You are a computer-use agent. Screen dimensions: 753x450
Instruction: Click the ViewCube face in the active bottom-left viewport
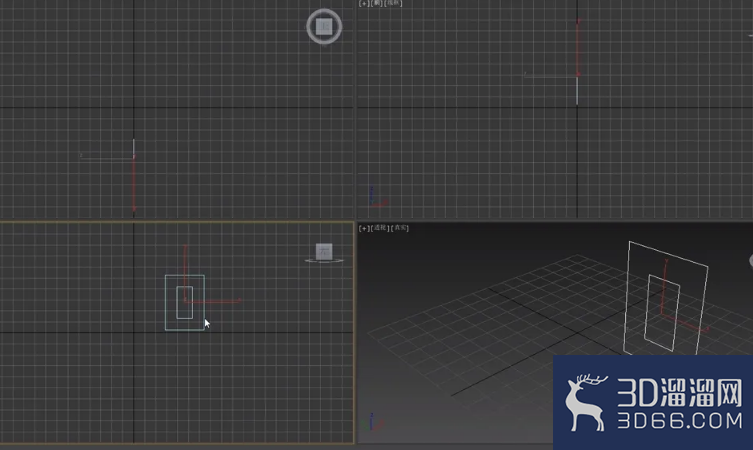(324, 251)
